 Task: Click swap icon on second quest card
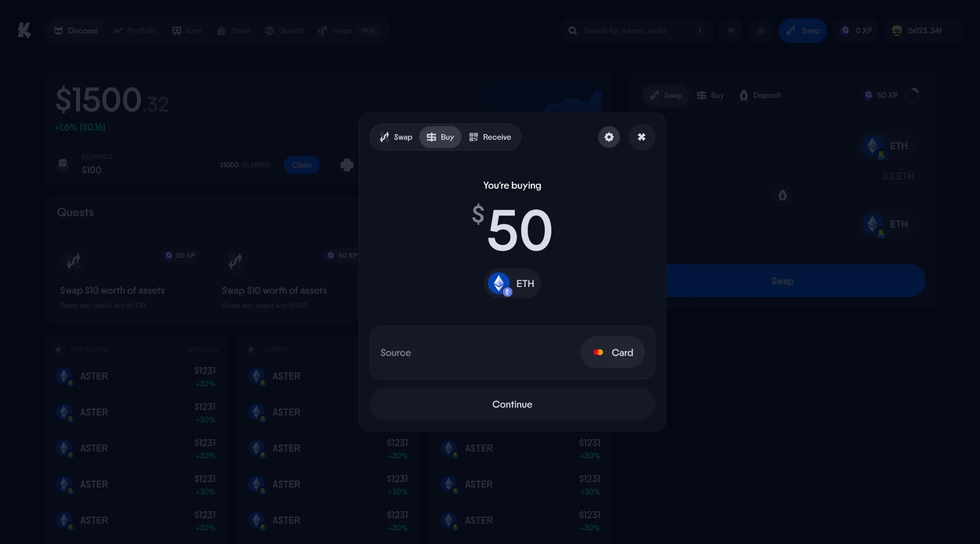click(x=235, y=261)
